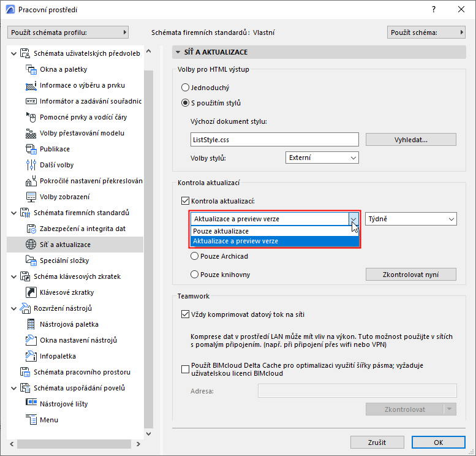
Task: Click the ListStyle.css input field
Action: click(274, 140)
